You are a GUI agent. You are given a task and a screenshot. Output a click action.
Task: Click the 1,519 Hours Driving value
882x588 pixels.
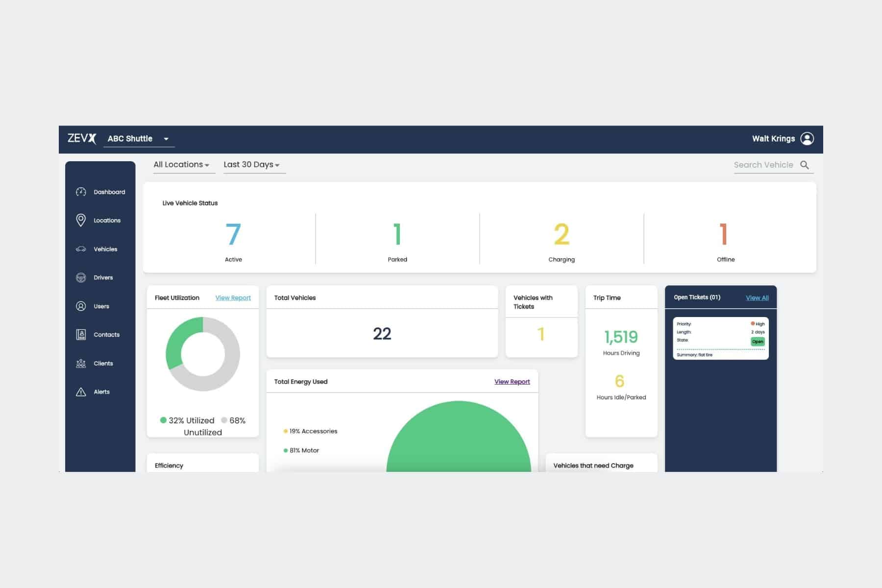[621, 337]
